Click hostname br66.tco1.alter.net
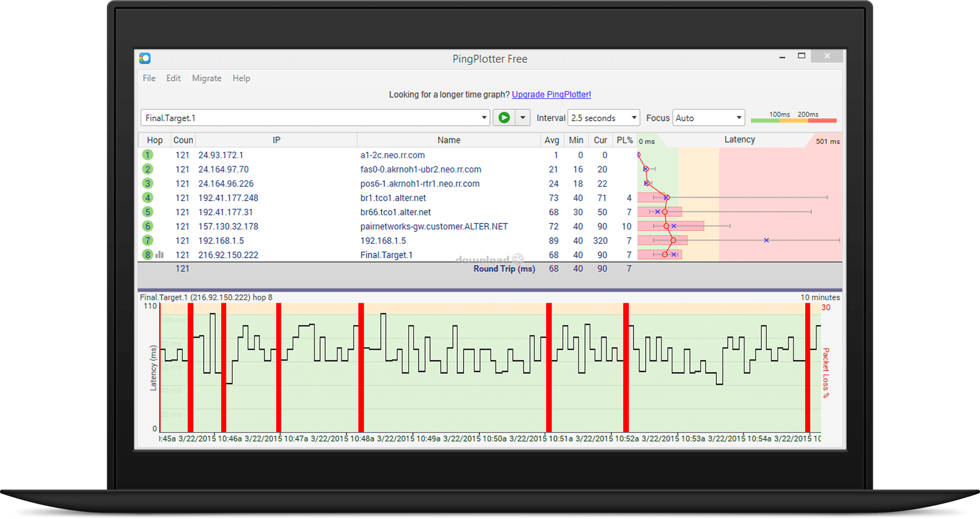 [396, 212]
